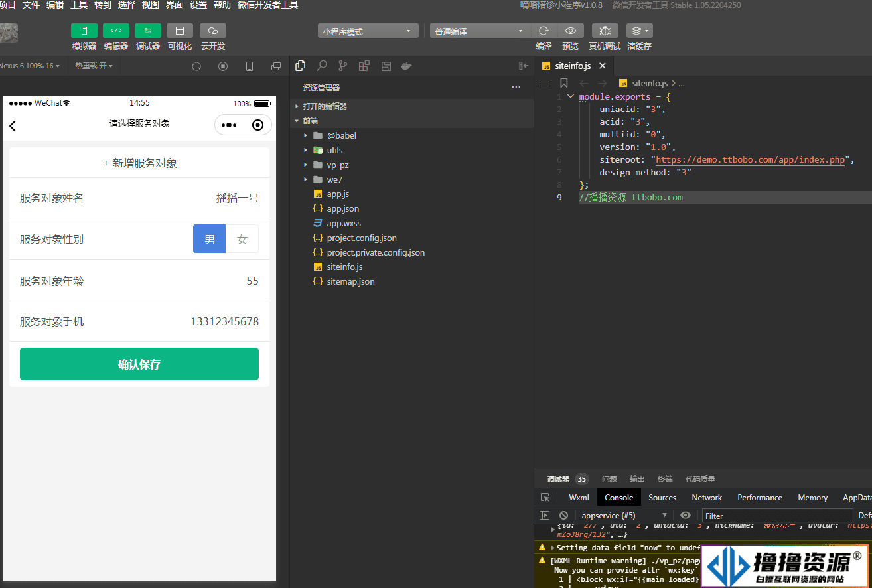This screenshot has height=588, width=872.
Task: Click the Compile refresh icon
Action: coord(544,31)
